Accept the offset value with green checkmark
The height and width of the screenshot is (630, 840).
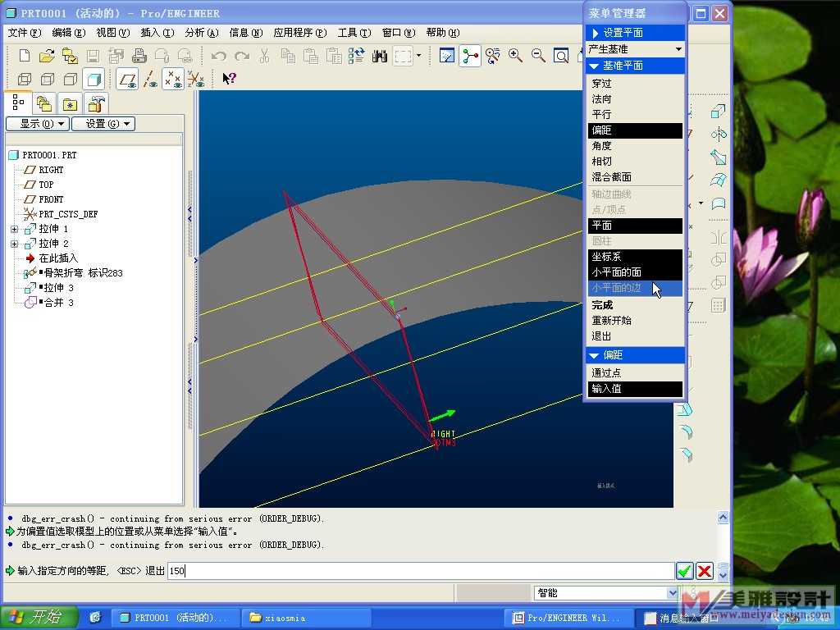point(684,571)
